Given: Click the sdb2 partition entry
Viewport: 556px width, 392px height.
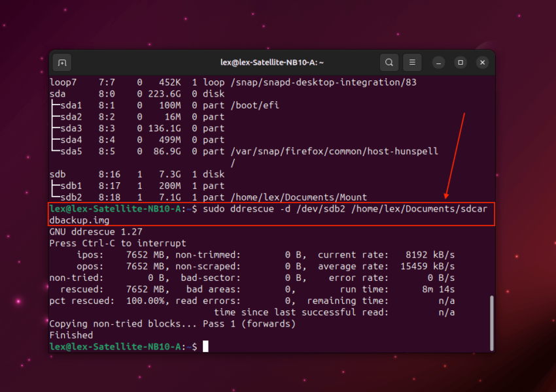Looking at the screenshot, I should coord(72,197).
